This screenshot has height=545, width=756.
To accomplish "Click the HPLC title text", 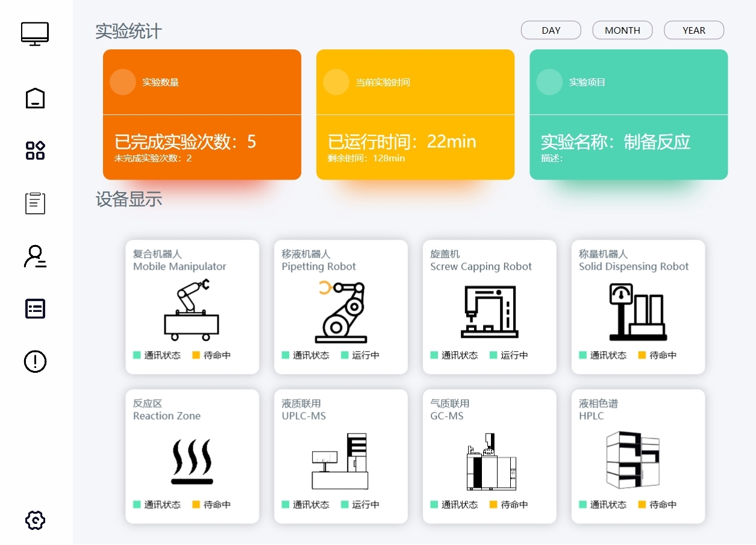I will [592, 416].
